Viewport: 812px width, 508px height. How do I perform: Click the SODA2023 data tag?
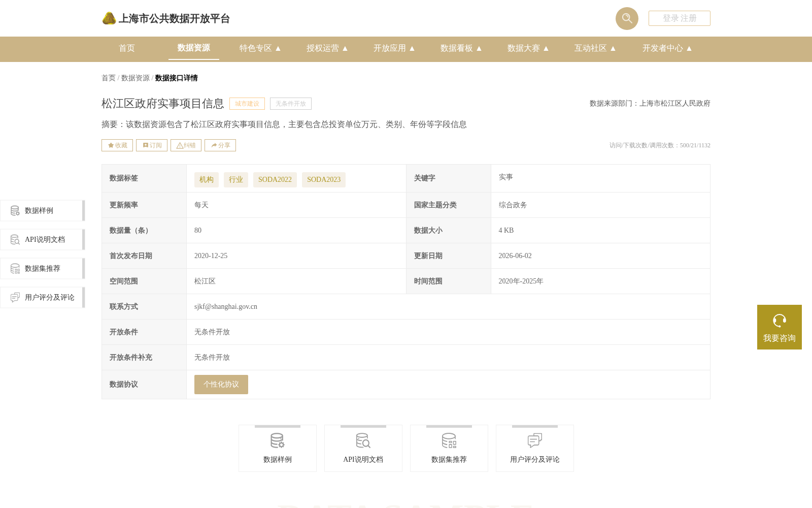coord(324,180)
